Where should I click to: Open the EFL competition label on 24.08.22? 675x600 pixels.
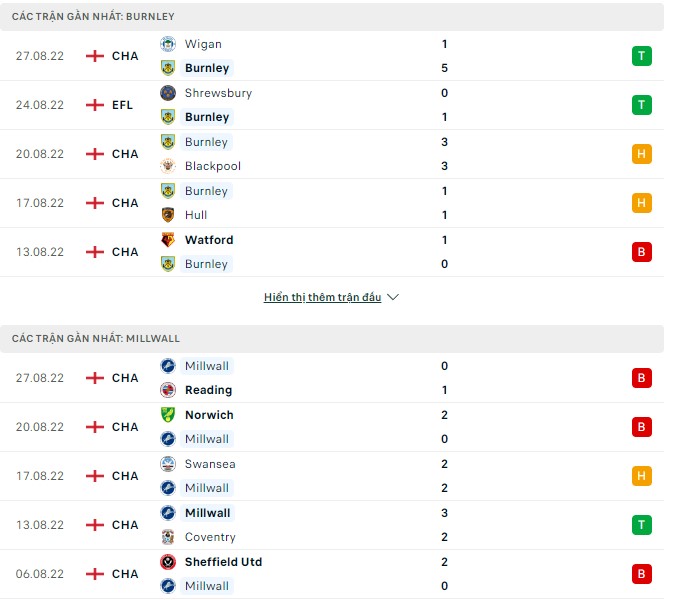click(124, 105)
